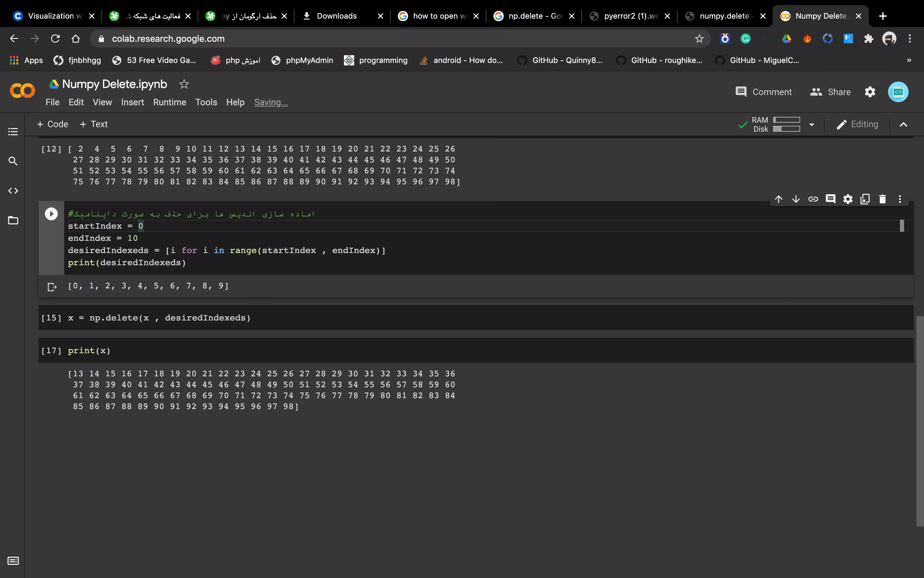Open the Colab home logo
The width and height of the screenshot is (924, 578).
[x=22, y=91]
